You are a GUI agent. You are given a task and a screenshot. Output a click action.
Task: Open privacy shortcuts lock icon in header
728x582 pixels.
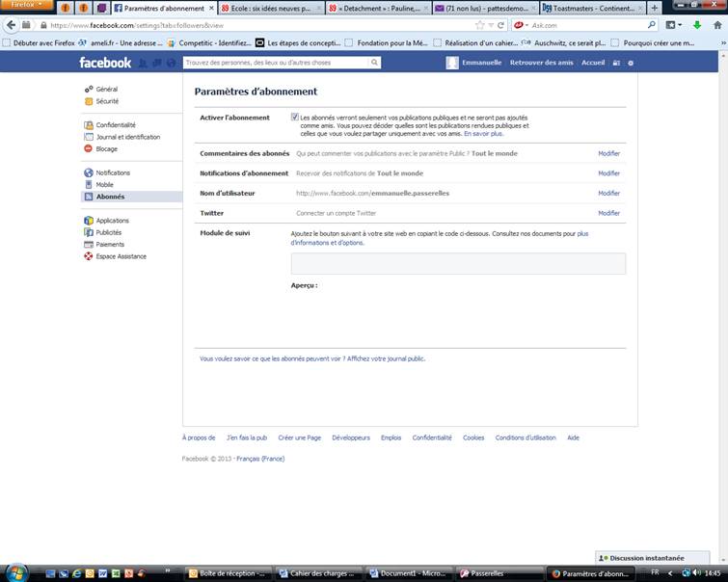[616, 63]
